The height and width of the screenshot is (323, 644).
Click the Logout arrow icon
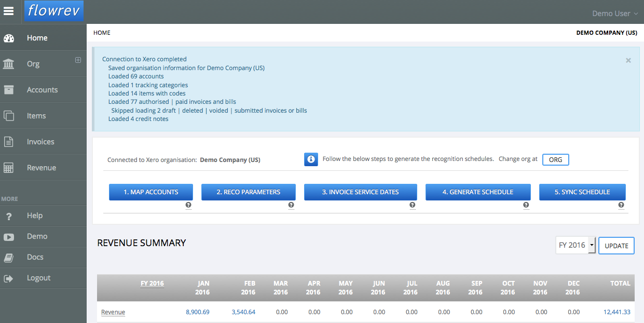pos(9,278)
